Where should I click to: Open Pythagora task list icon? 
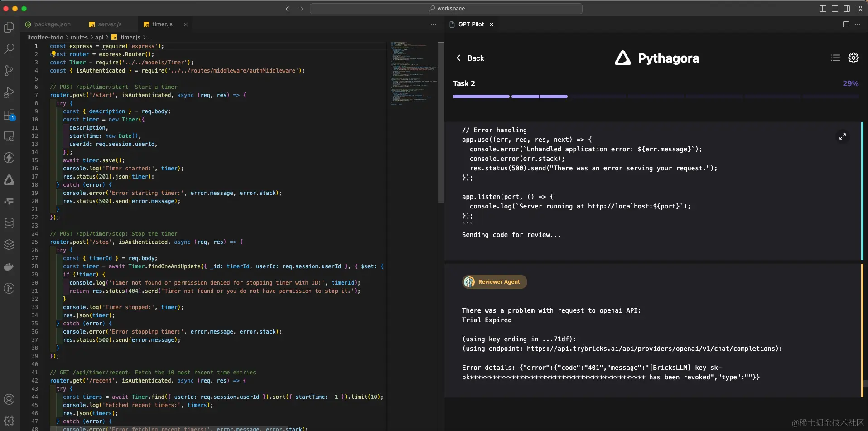click(835, 58)
